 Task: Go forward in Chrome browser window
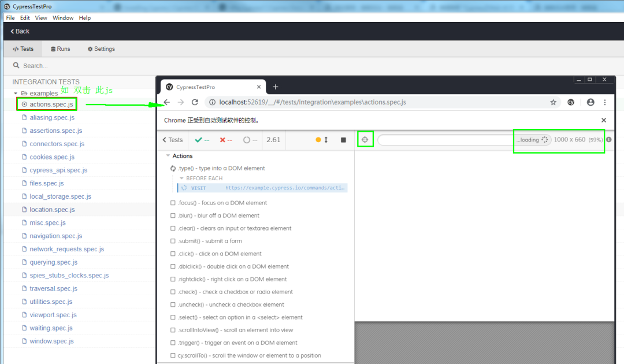coord(181,102)
